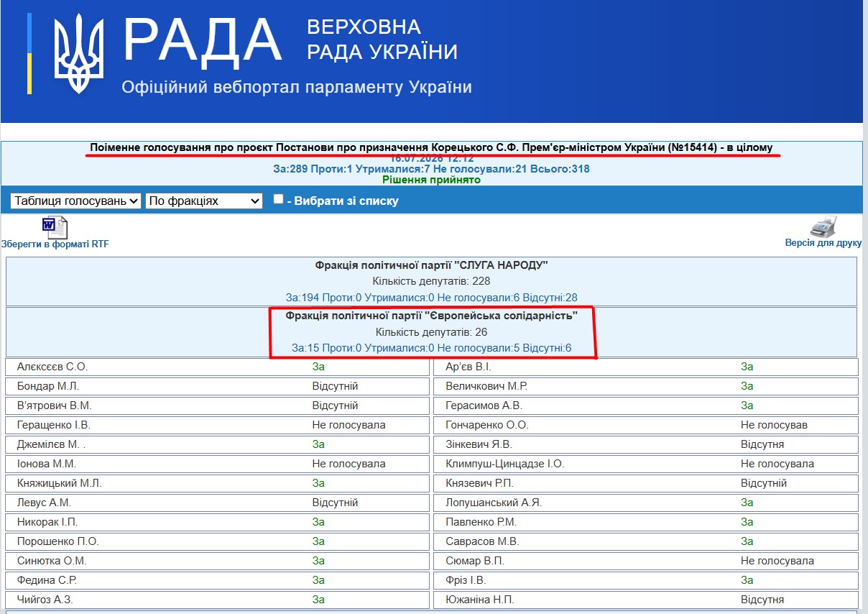Click overall totals 'За:289 Проти:1' line

(431, 169)
